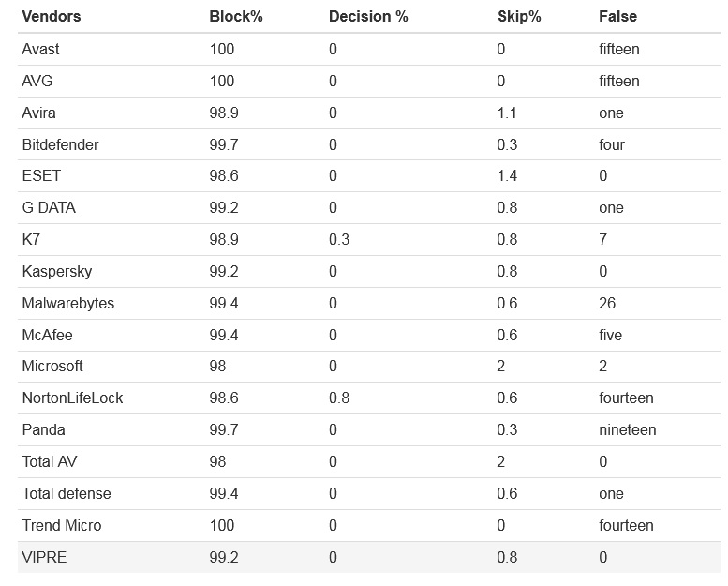Image resolution: width=728 pixels, height=586 pixels.
Task: Click the Decision % column header
Action: click(x=368, y=16)
